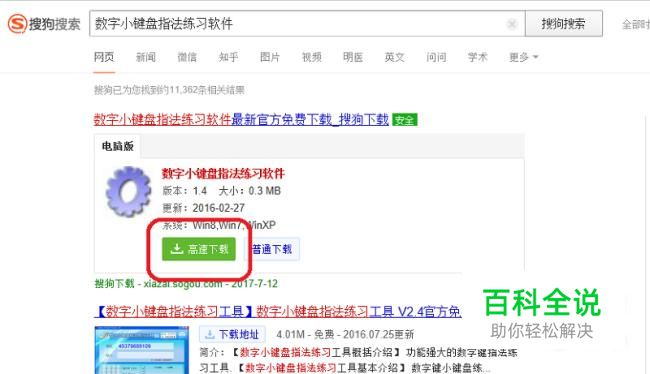The image size is (650, 374).
Task: Switch to the 图片 tab
Action: pos(270,57)
